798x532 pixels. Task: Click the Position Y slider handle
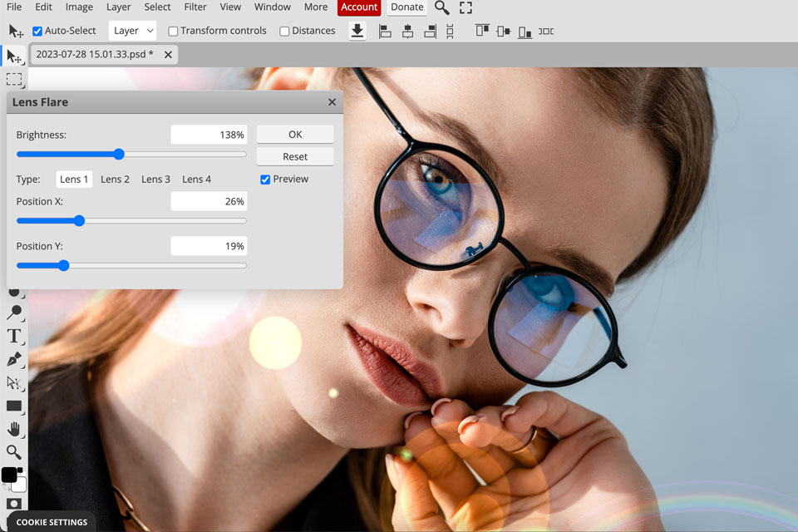[64, 266]
